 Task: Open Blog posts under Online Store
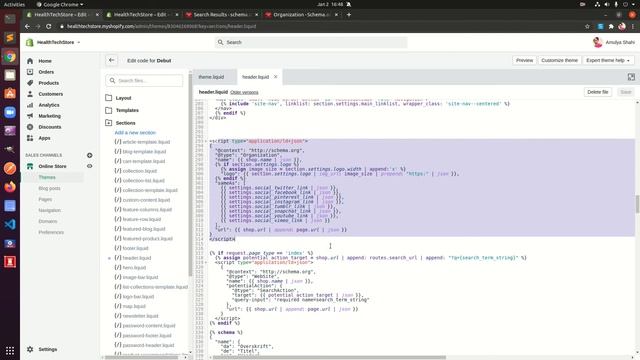(49, 188)
